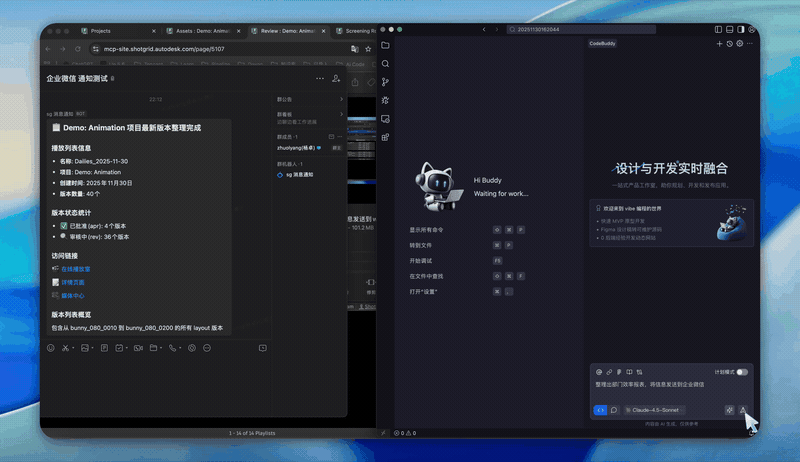
Task: Open screenshot options arrow next to scissors
Action: 73,348
